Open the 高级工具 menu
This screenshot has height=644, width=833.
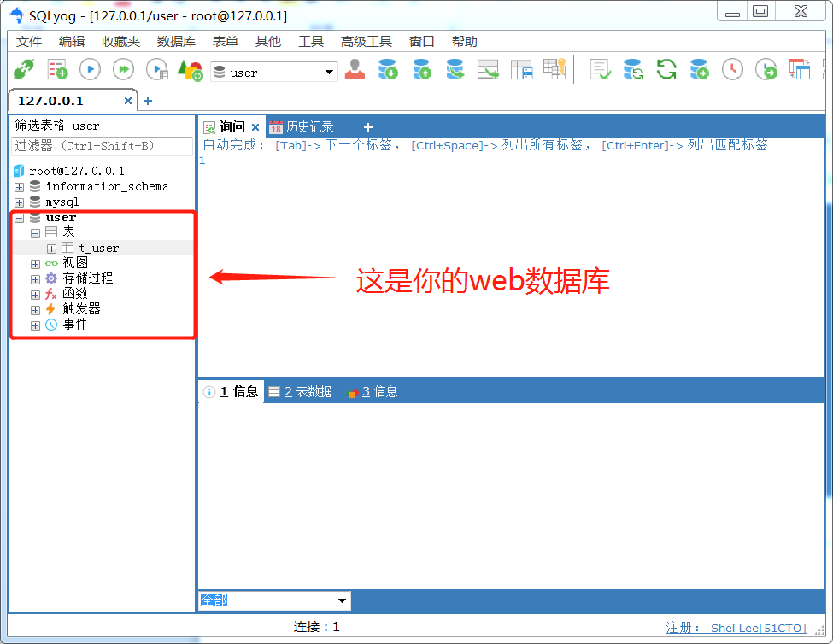tap(367, 41)
